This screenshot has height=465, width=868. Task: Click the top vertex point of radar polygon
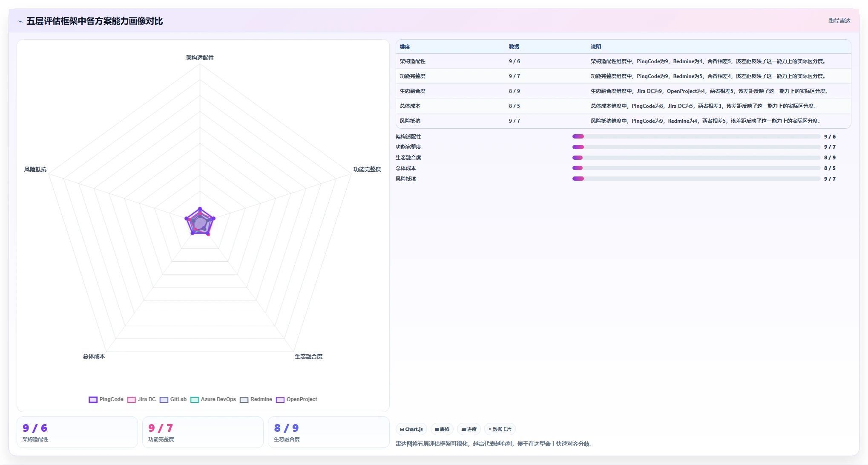[x=200, y=208]
